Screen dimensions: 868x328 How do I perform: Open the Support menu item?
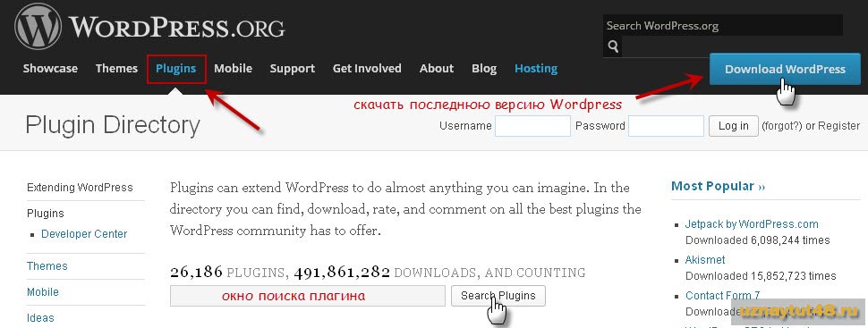(x=293, y=69)
